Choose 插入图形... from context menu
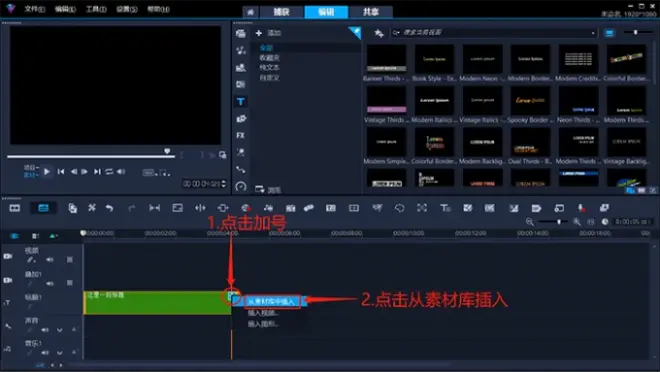660x372 pixels. pyautogui.click(x=263, y=324)
